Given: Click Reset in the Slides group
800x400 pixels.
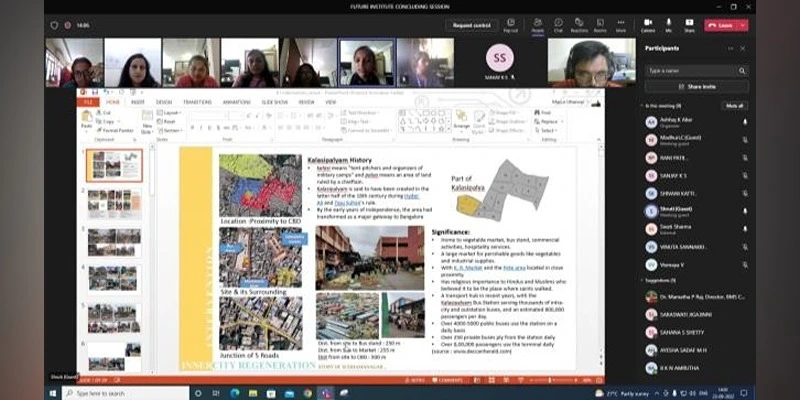Looking at the screenshot, I should click(x=166, y=121).
